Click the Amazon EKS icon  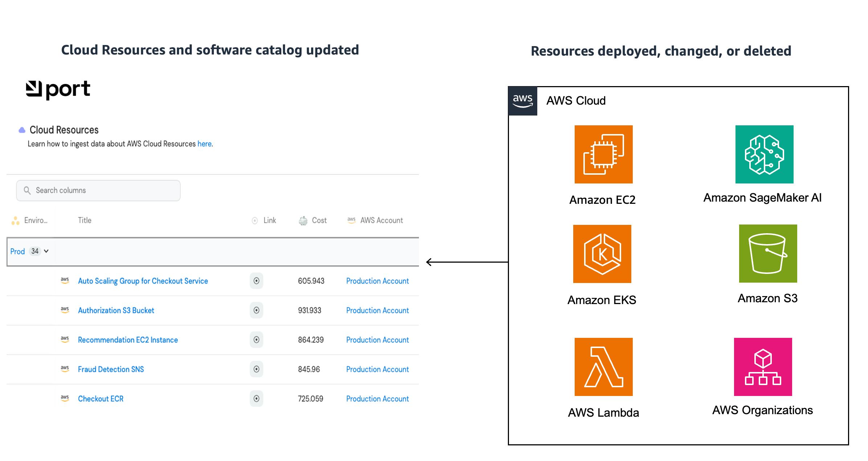(602, 254)
